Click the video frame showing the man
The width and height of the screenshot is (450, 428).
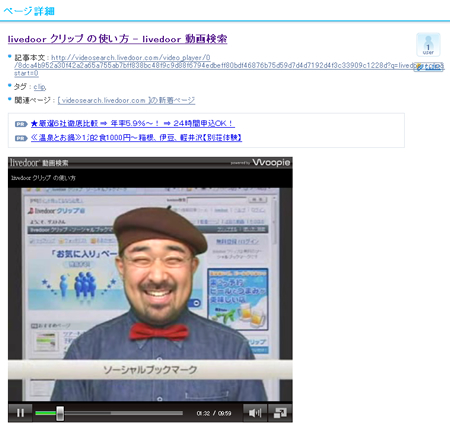coord(150,294)
